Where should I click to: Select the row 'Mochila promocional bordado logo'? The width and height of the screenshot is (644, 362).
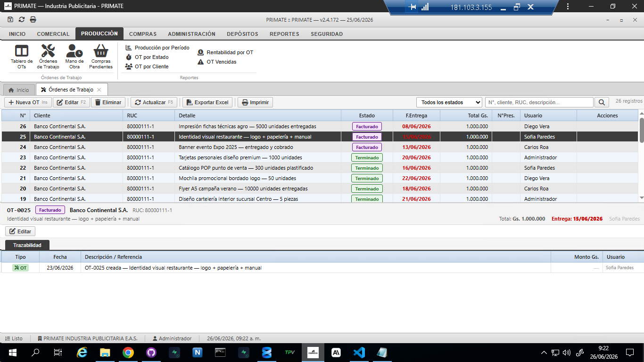click(320, 178)
